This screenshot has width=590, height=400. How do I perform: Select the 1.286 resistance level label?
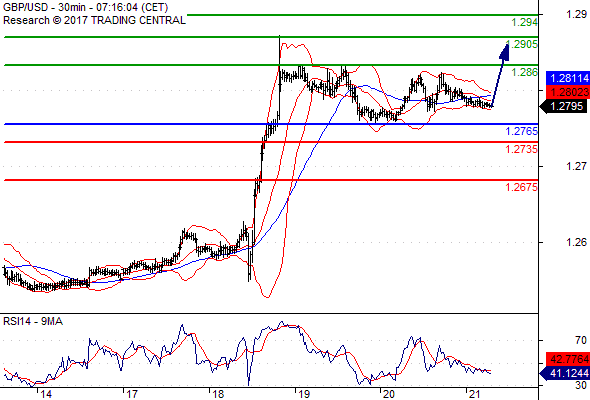(x=525, y=72)
